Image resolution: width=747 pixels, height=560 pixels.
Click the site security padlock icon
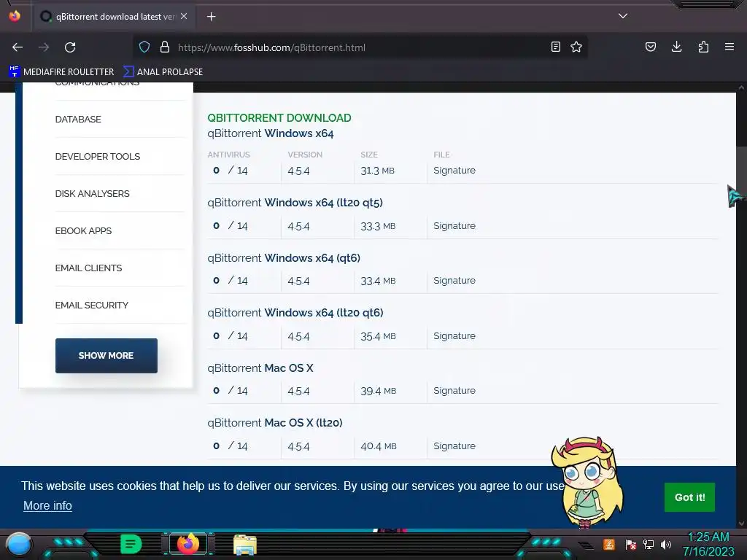click(x=165, y=47)
